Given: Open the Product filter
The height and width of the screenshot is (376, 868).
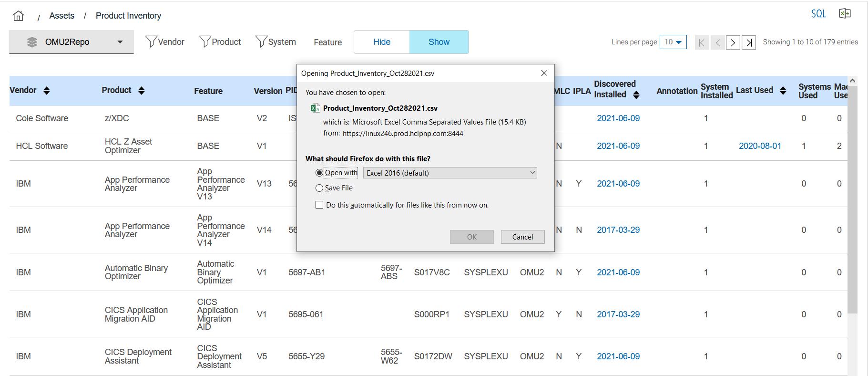Looking at the screenshot, I should point(220,42).
